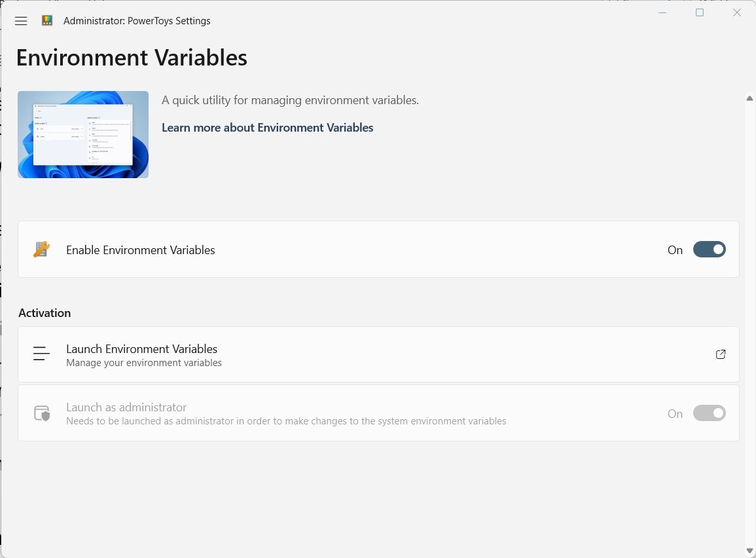Click the Environment Variables wrench module icon
The image size is (756, 558).
[x=41, y=250]
